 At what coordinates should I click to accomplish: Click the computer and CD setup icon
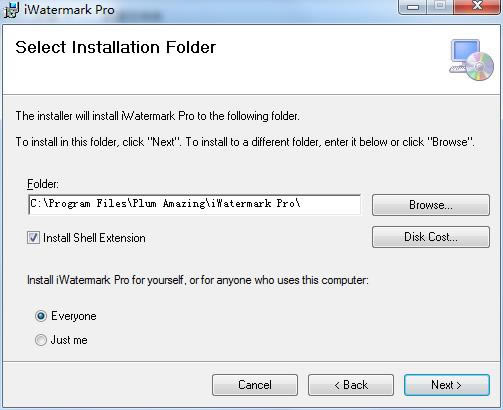(x=471, y=60)
